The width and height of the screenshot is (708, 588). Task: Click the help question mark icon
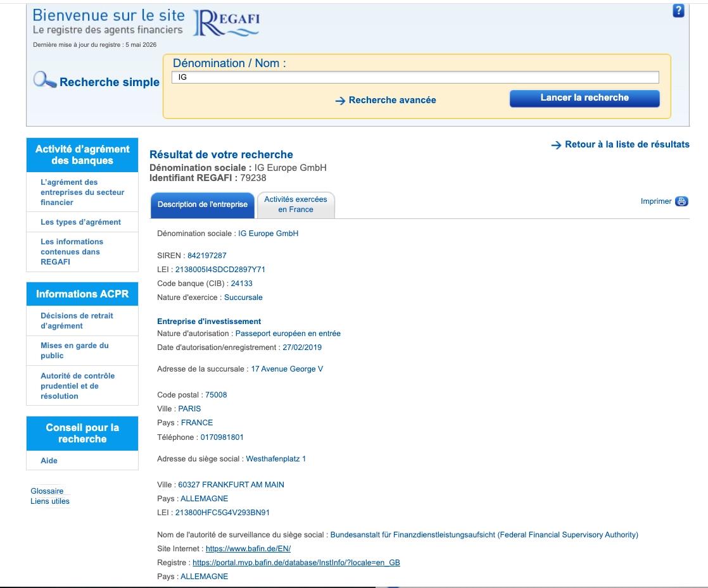(678, 10)
